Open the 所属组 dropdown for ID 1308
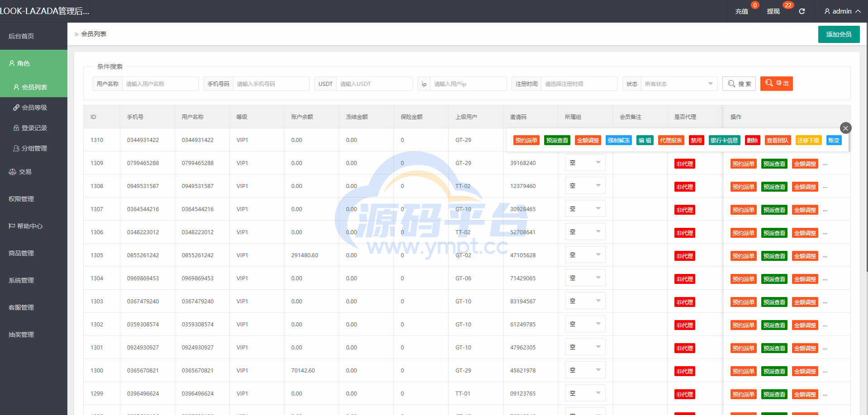The height and width of the screenshot is (415, 868). pyautogui.click(x=585, y=186)
